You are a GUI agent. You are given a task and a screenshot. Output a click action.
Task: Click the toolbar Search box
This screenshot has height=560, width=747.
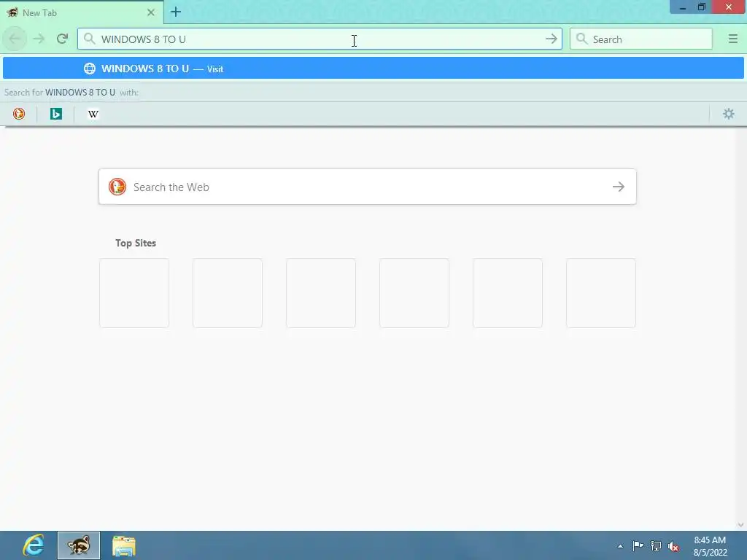[641, 39]
